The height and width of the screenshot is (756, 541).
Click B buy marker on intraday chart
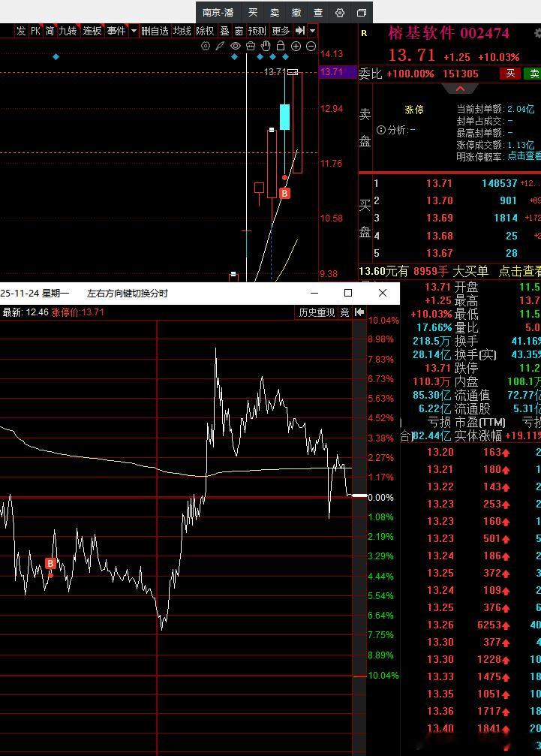pos(50,563)
